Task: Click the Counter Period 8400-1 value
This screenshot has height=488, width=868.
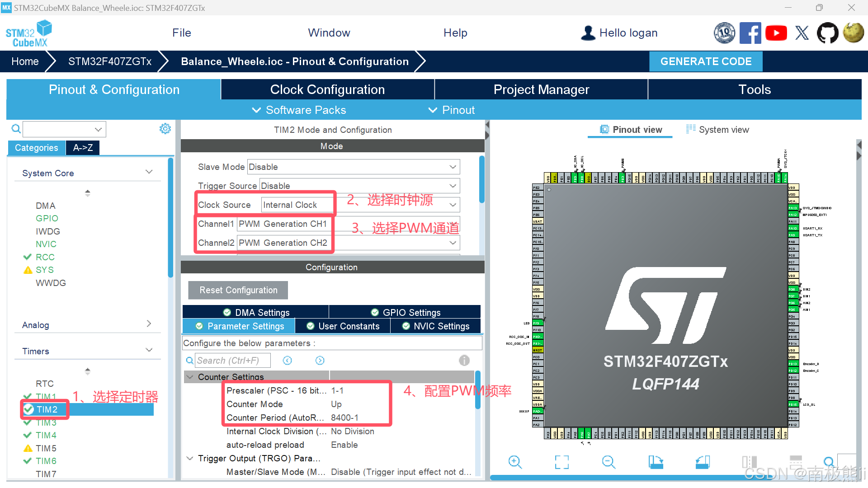Action: [345, 418]
